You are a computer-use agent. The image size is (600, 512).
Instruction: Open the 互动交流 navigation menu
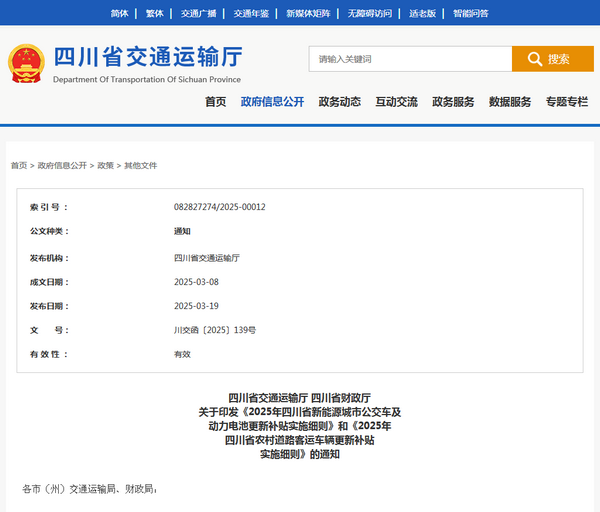(x=396, y=102)
